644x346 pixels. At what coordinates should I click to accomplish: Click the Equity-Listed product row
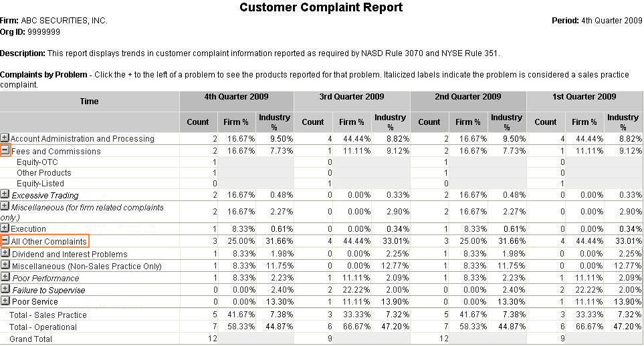pyautogui.click(x=40, y=184)
